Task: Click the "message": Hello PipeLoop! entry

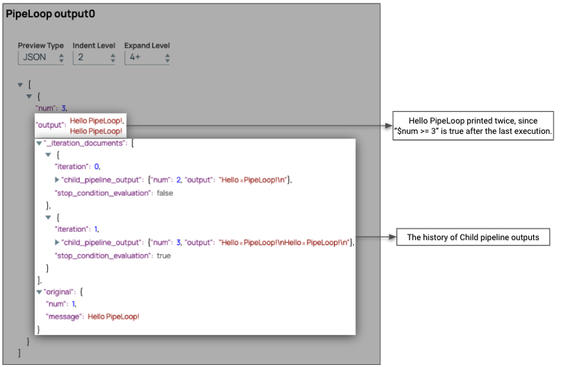Action: 92,316
